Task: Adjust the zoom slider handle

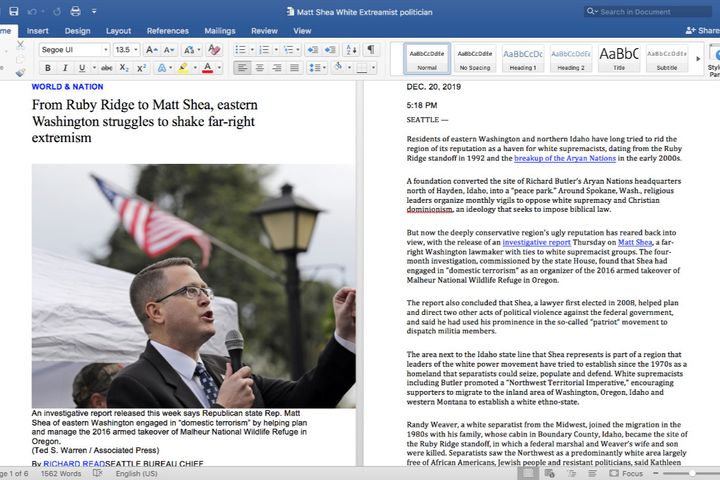Action: (x=692, y=473)
